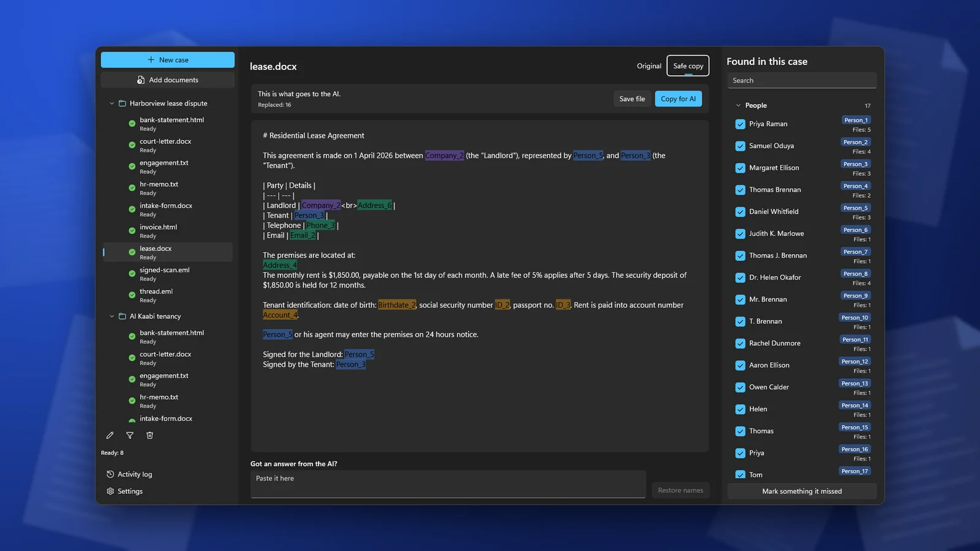Click the Copy for AI button

pos(678,99)
